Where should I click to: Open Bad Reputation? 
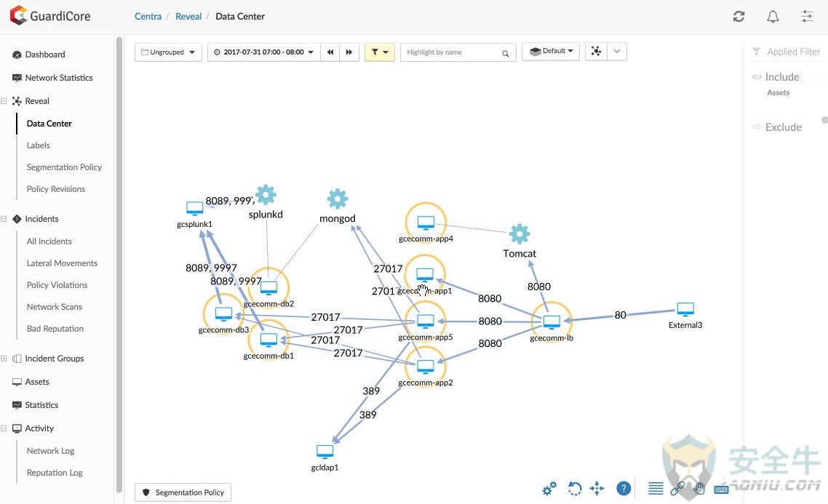55,328
